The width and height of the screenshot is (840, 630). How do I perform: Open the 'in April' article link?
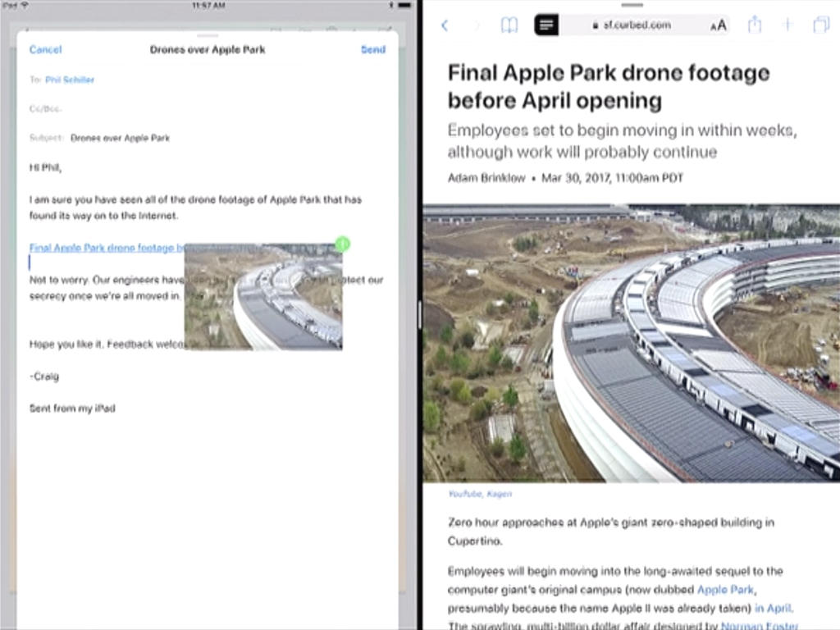click(x=774, y=609)
